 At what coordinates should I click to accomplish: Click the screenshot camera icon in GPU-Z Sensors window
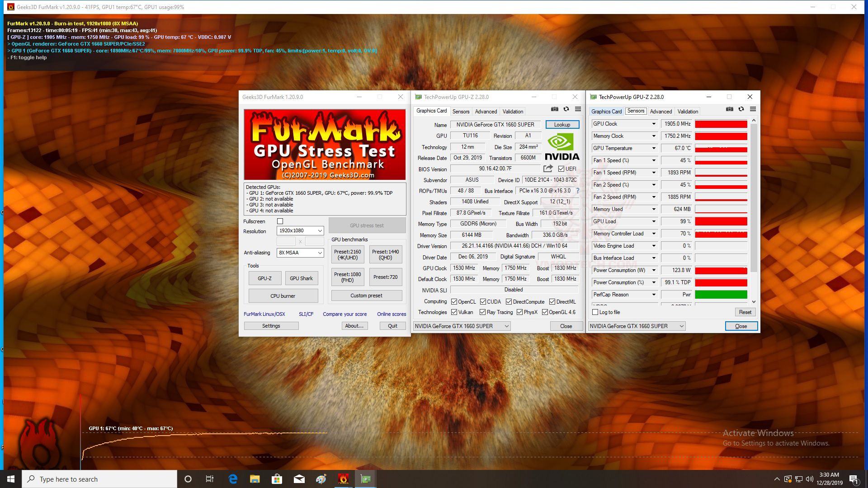point(729,109)
